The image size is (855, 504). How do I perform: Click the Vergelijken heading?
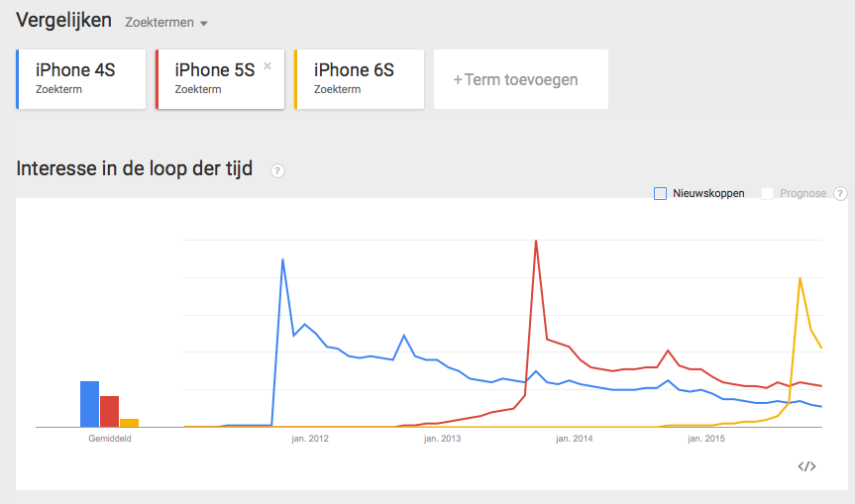tap(63, 21)
